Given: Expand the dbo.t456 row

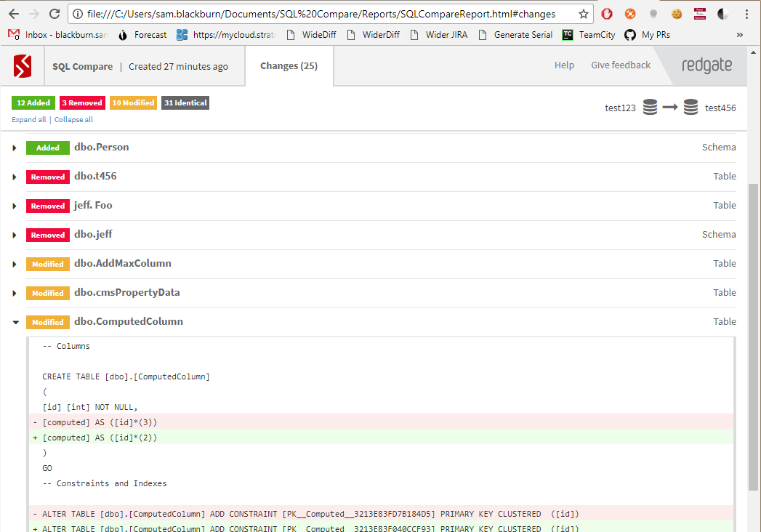Looking at the screenshot, I should [x=15, y=177].
